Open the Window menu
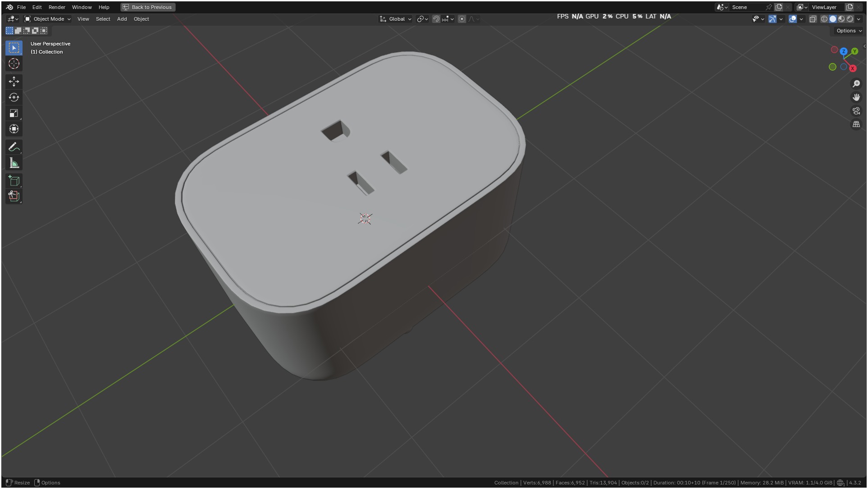 (x=82, y=7)
